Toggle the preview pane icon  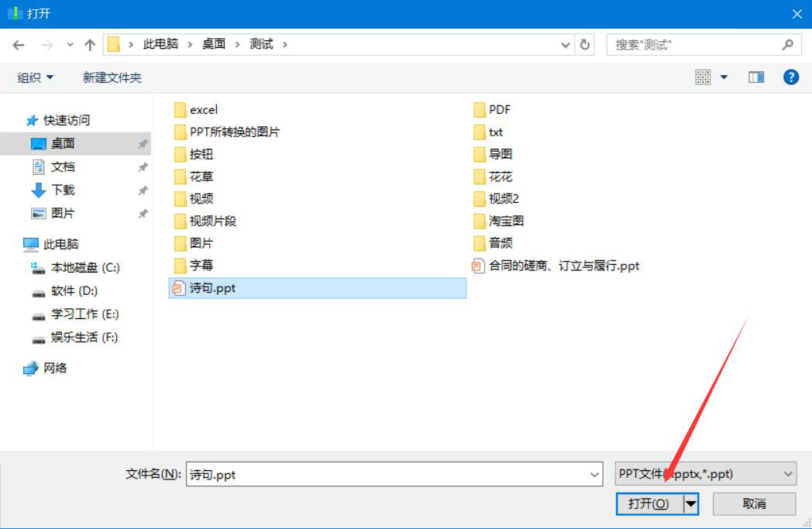(x=756, y=77)
